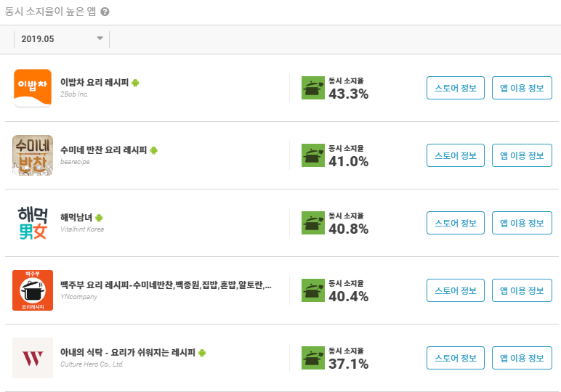Screen dimensions: 561x392
Task: Click the 수미네 반찬 app icon
Action: (33, 155)
